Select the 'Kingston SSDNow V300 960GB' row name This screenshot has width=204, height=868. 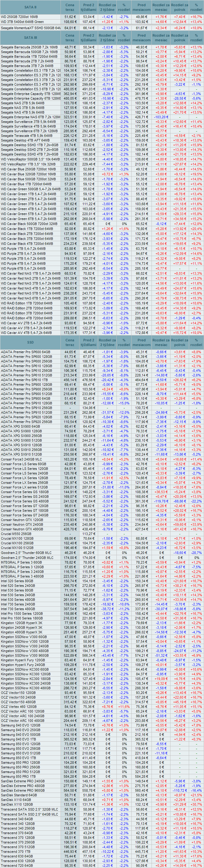coord(24,655)
